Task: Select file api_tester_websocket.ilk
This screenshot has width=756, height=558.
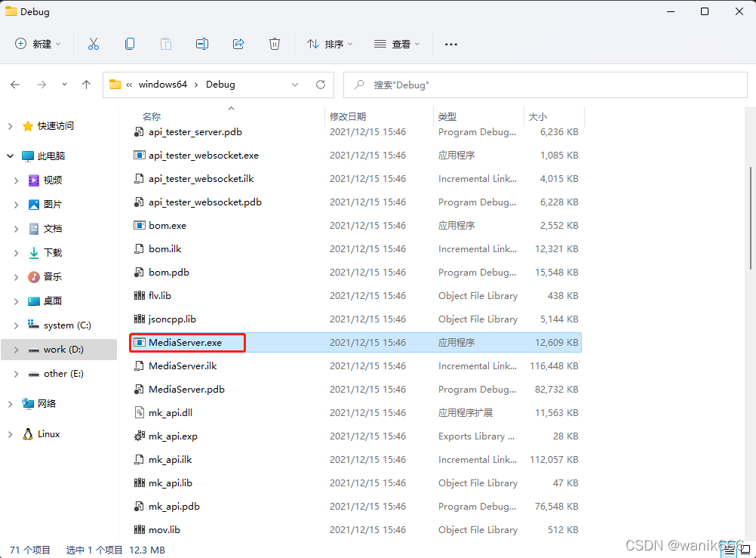Action: point(201,179)
